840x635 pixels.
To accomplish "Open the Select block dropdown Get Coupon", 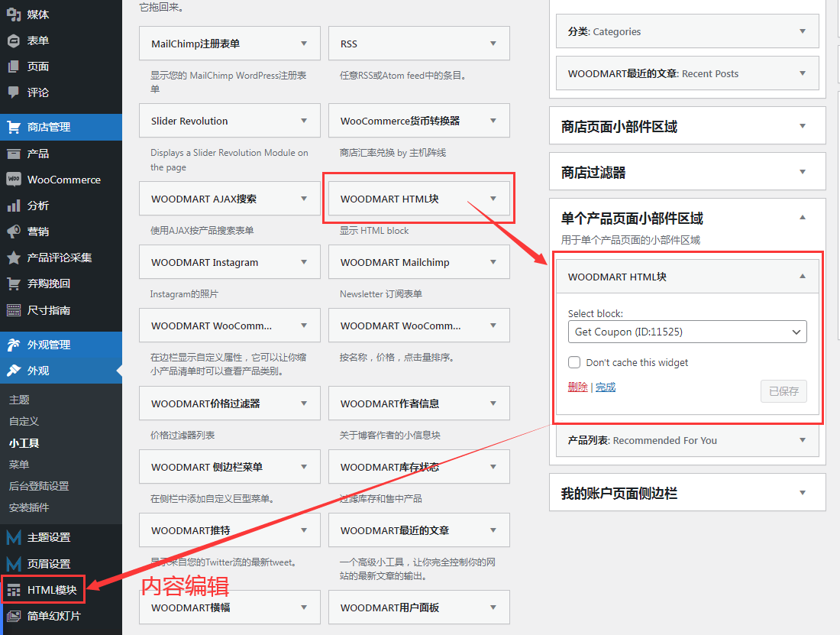I will [x=687, y=332].
